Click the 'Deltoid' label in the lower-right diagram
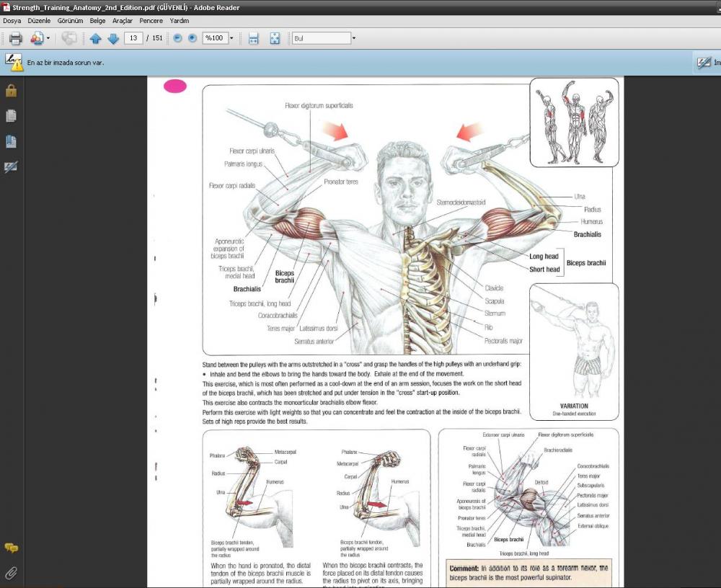 (541, 482)
